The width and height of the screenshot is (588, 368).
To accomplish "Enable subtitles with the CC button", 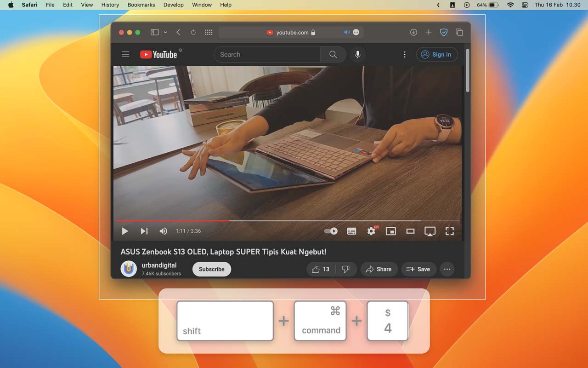I will 351,231.
